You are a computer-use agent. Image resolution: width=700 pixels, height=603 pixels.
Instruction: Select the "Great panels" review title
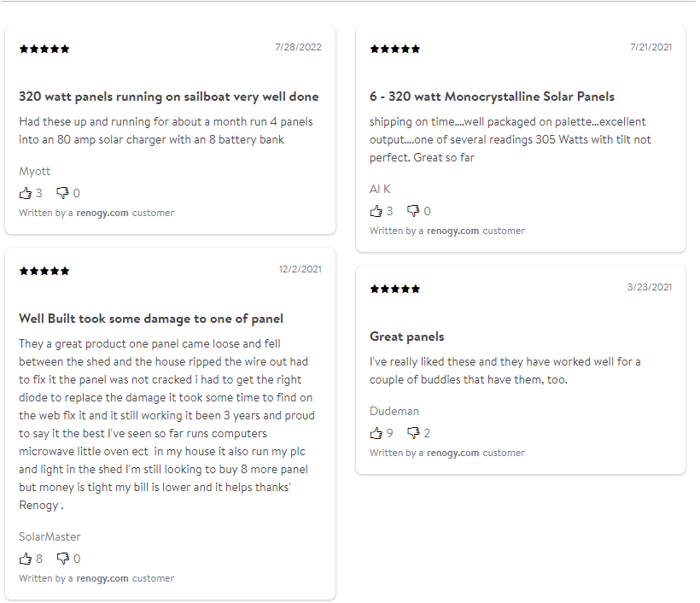point(407,337)
